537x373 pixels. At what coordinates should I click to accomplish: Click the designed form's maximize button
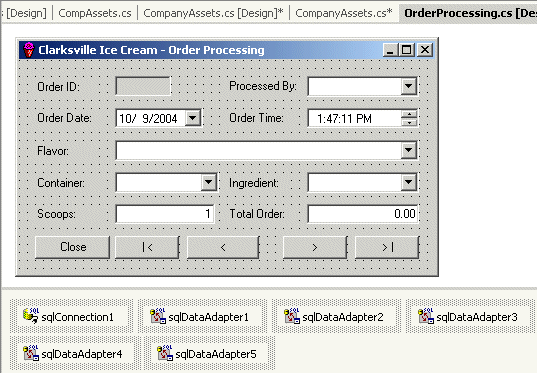[x=407, y=50]
